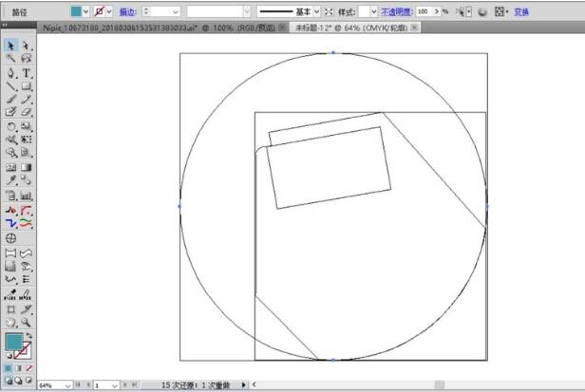
Task: Choose the Mesh tool
Action: [x=10, y=167]
